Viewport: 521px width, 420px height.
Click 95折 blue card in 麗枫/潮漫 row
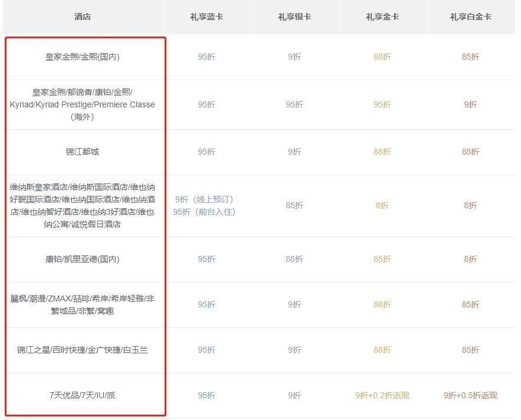207,305
